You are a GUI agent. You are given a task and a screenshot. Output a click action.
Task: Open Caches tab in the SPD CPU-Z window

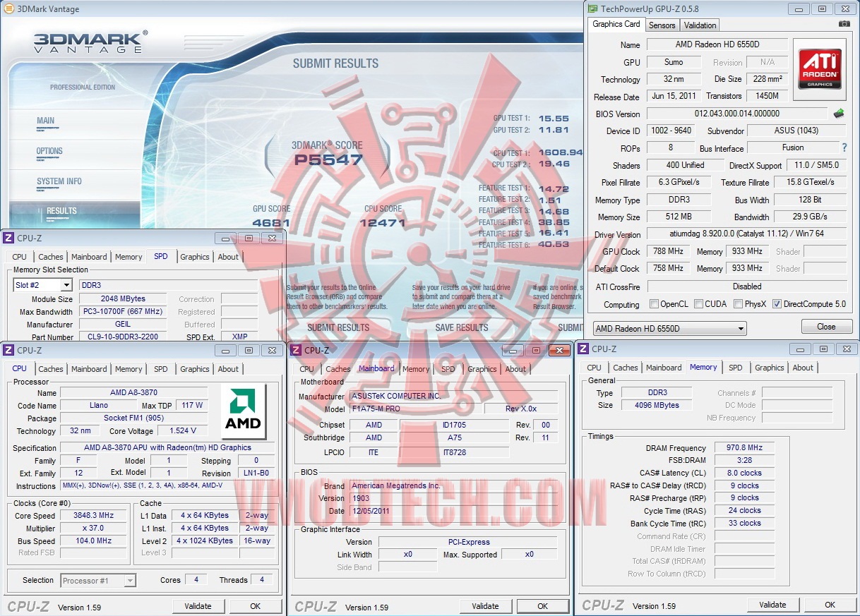tap(51, 257)
